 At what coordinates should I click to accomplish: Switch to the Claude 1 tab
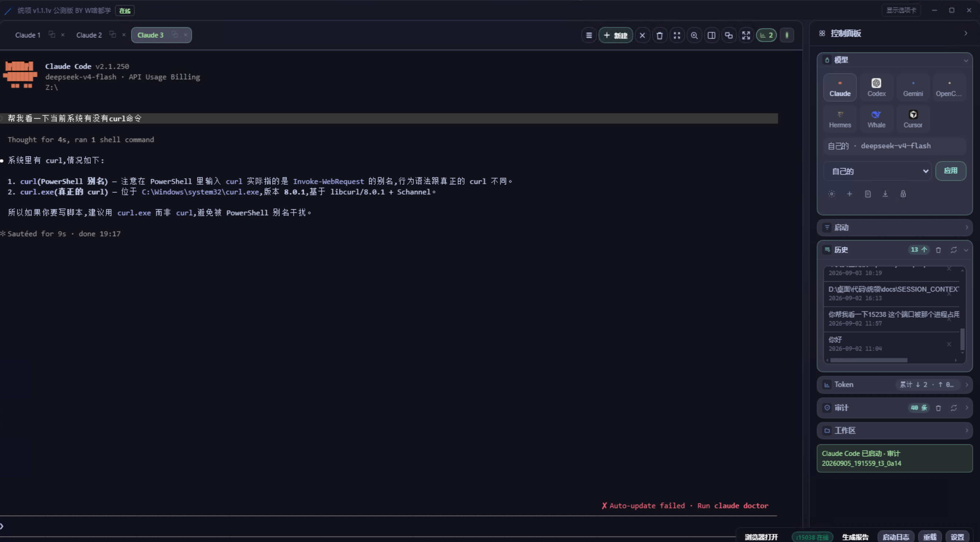28,35
